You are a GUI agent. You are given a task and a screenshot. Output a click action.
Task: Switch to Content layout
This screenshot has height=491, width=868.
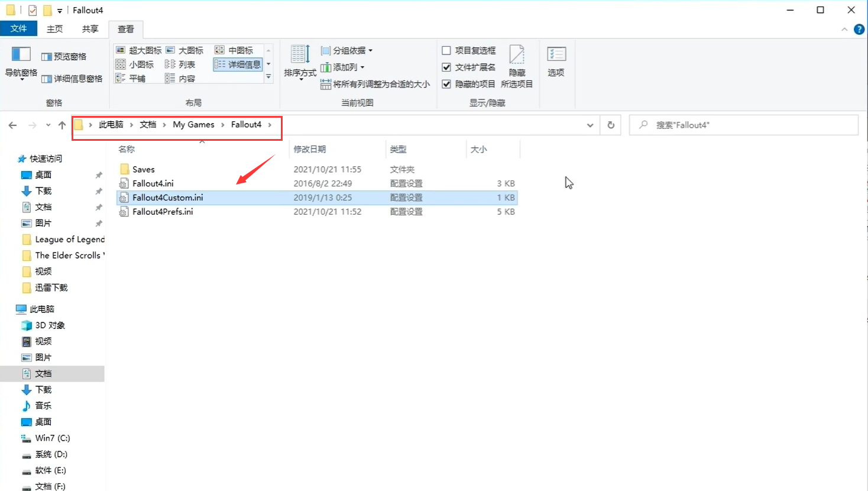180,79
